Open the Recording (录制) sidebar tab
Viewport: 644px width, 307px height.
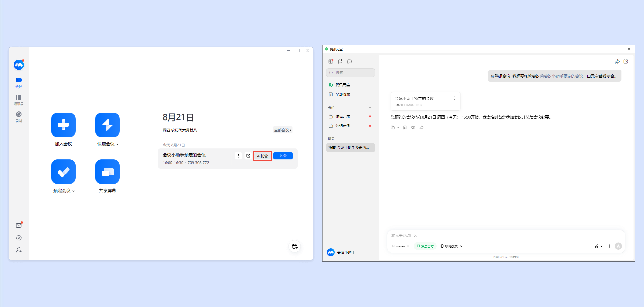(x=19, y=117)
